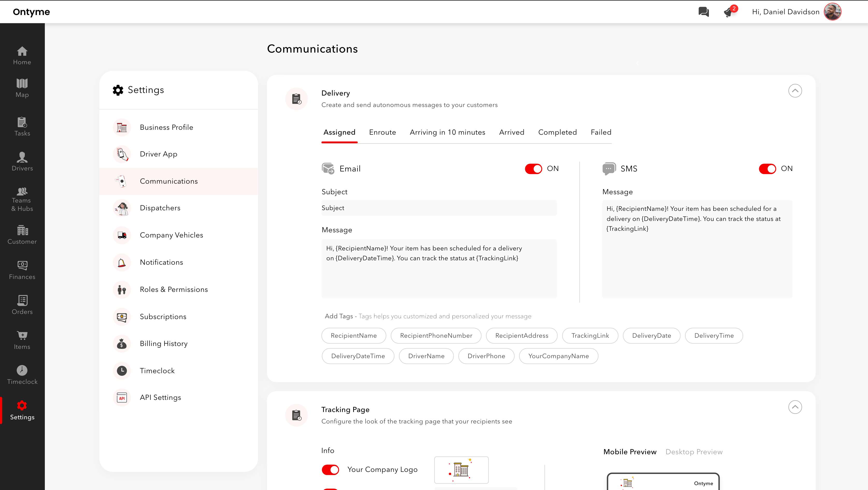Select the Completed tab
The height and width of the screenshot is (490, 868).
[557, 132]
